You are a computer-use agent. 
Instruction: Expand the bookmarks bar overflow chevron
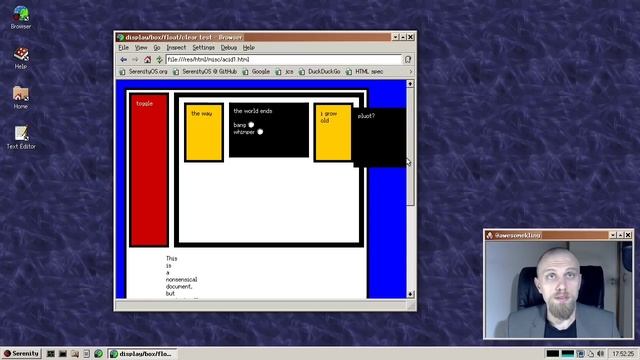[x=411, y=72]
